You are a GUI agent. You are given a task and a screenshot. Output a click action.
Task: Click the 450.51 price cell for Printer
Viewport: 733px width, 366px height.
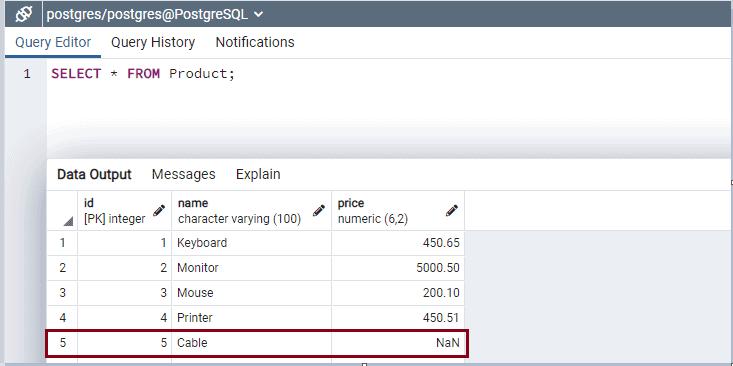tap(398, 318)
